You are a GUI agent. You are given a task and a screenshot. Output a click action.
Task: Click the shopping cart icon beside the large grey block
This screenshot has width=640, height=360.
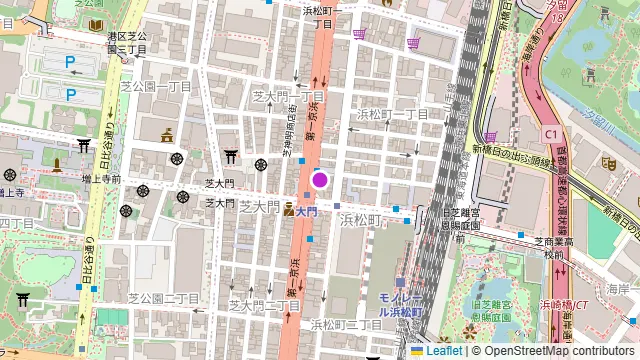[413, 43]
